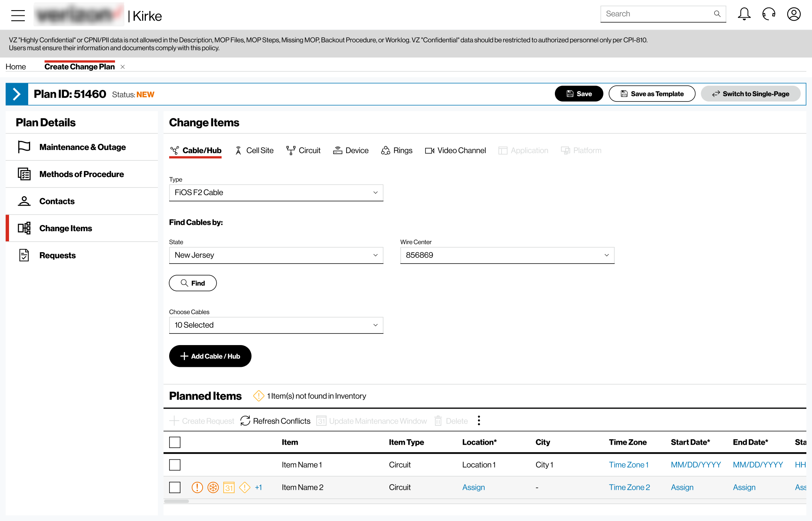Switch to the Device tab
The height and width of the screenshot is (521, 812).
pos(351,151)
